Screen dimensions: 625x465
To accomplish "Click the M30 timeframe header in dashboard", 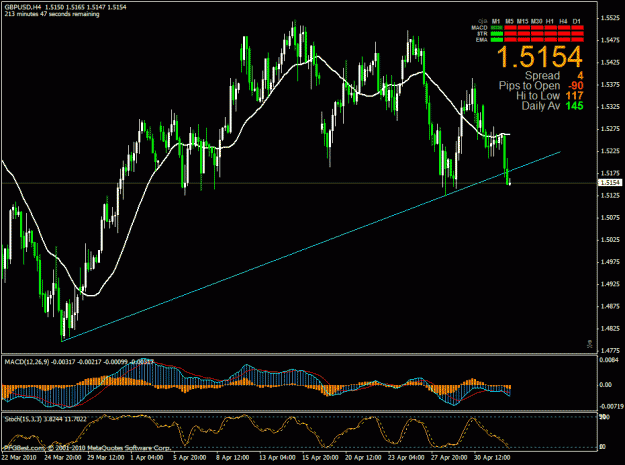I will 536,21.
